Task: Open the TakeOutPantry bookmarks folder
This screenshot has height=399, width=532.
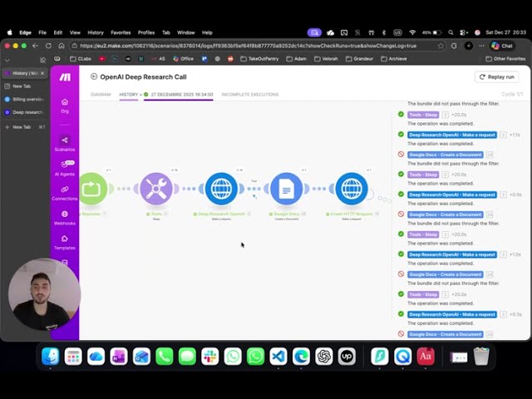Action: pos(259,59)
